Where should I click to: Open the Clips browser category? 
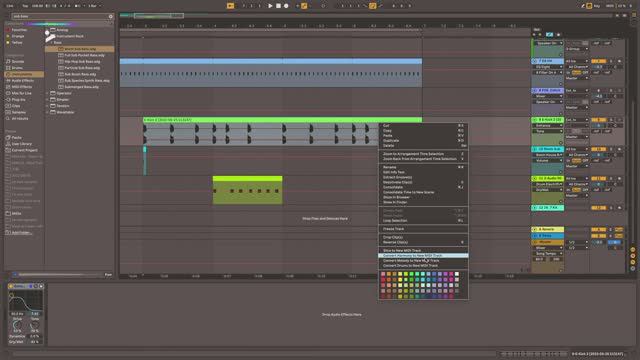16,106
